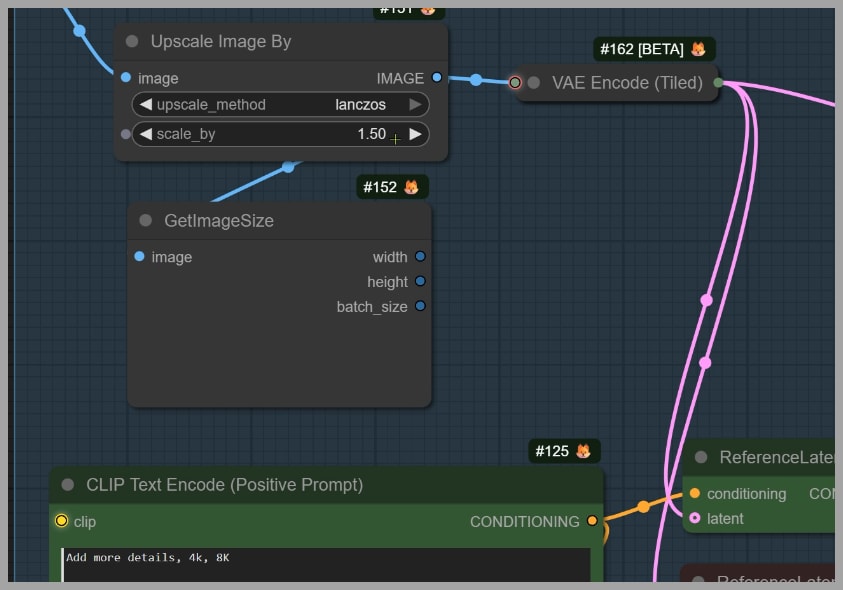The width and height of the screenshot is (843, 590).
Task: Click the batch_size output port on GetImageSize
Action: pyautogui.click(x=420, y=306)
